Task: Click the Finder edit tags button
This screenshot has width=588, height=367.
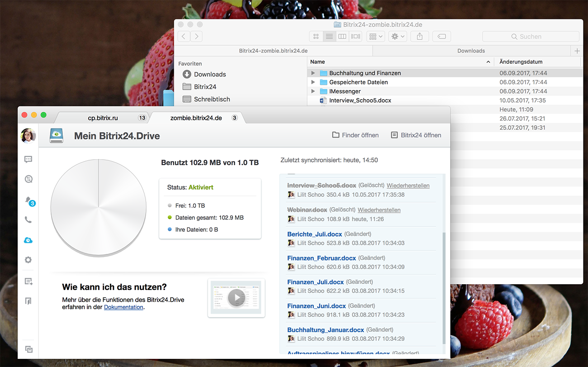Action: point(442,36)
